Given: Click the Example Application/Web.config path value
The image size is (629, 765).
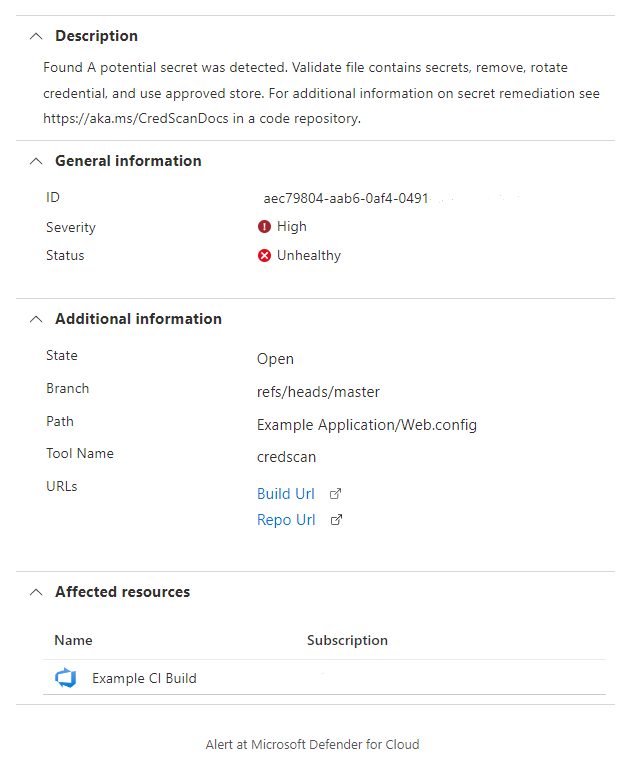Looking at the screenshot, I should (x=367, y=425).
